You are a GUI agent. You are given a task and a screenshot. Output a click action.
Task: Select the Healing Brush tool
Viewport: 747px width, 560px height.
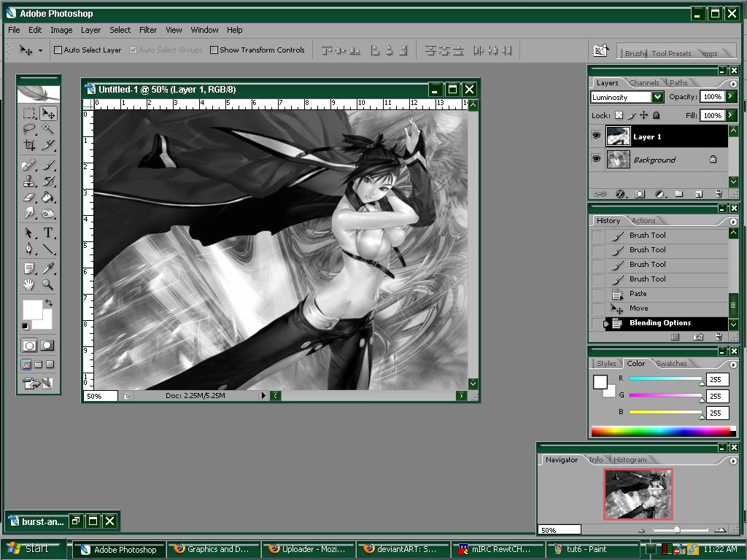(29, 166)
